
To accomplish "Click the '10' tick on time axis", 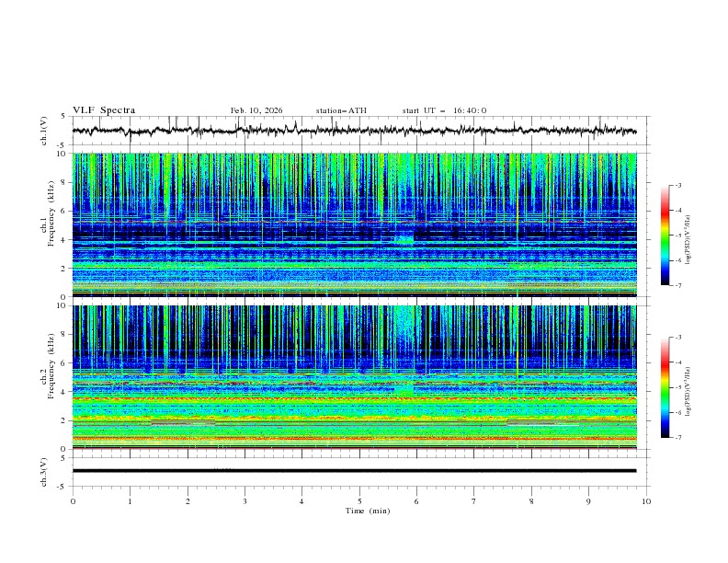I will click(x=646, y=501).
